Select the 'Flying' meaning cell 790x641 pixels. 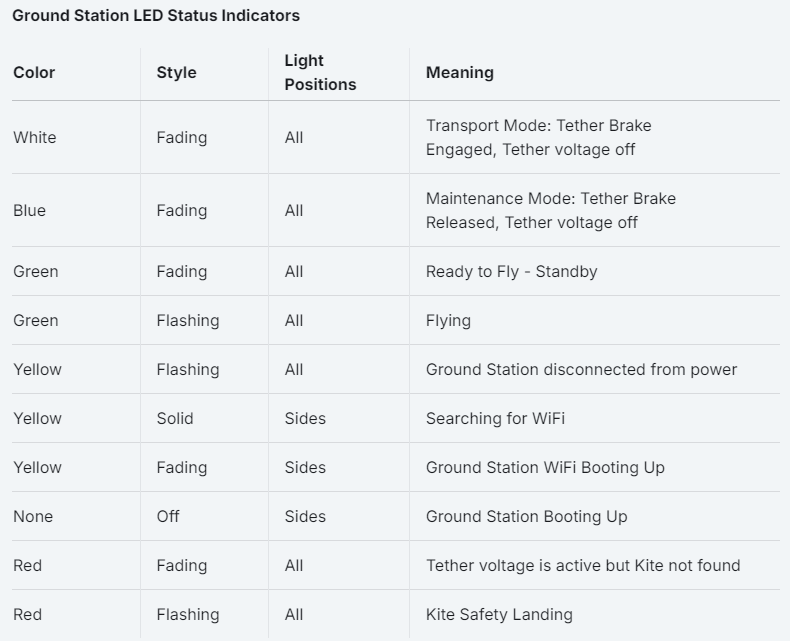(x=448, y=320)
